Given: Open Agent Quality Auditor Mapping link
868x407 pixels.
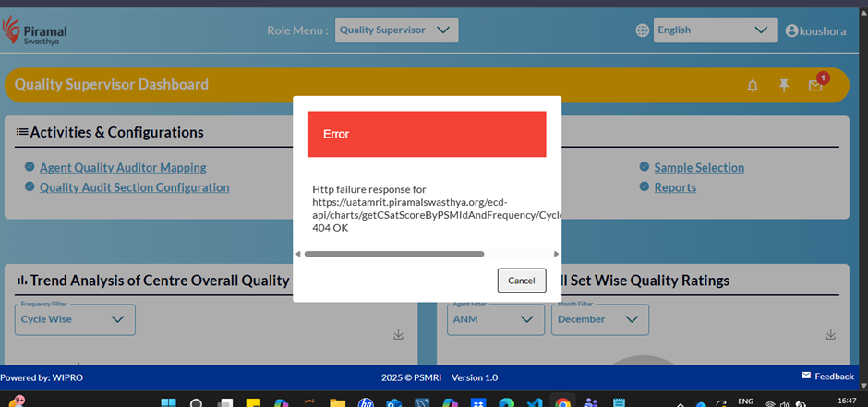Looking at the screenshot, I should (123, 167).
